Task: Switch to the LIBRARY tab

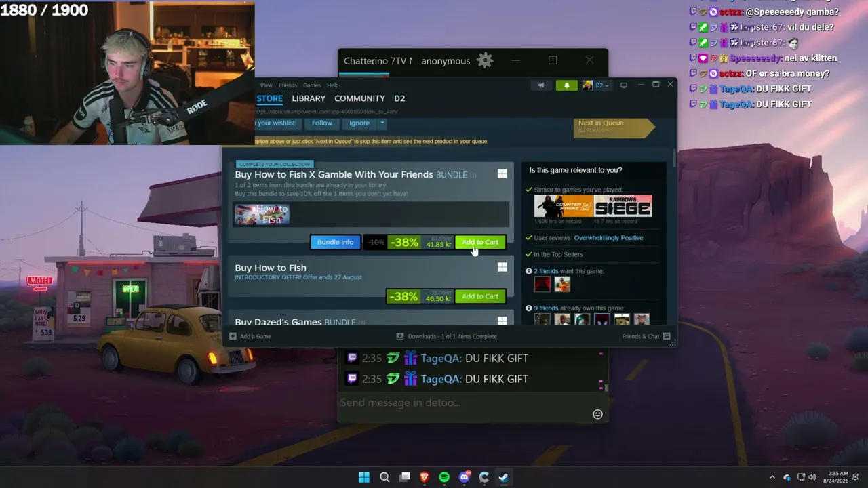Action: click(309, 98)
